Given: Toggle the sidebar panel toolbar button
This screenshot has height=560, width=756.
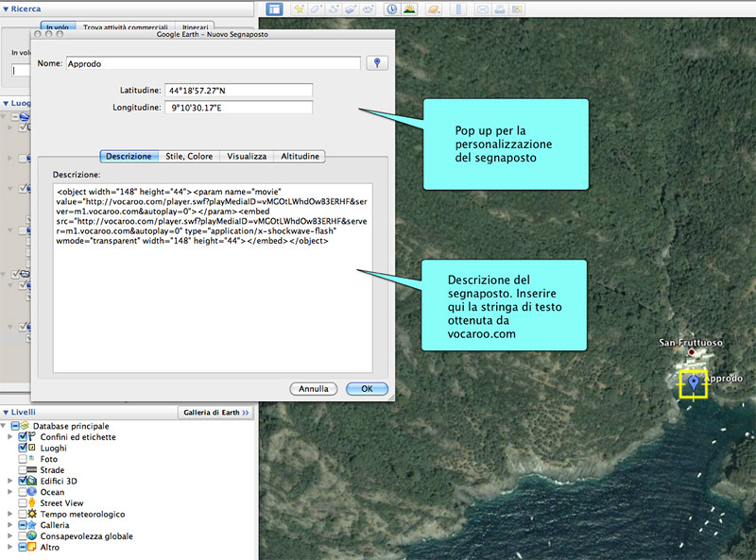Looking at the screenshot, I should [x=274, y=9].
